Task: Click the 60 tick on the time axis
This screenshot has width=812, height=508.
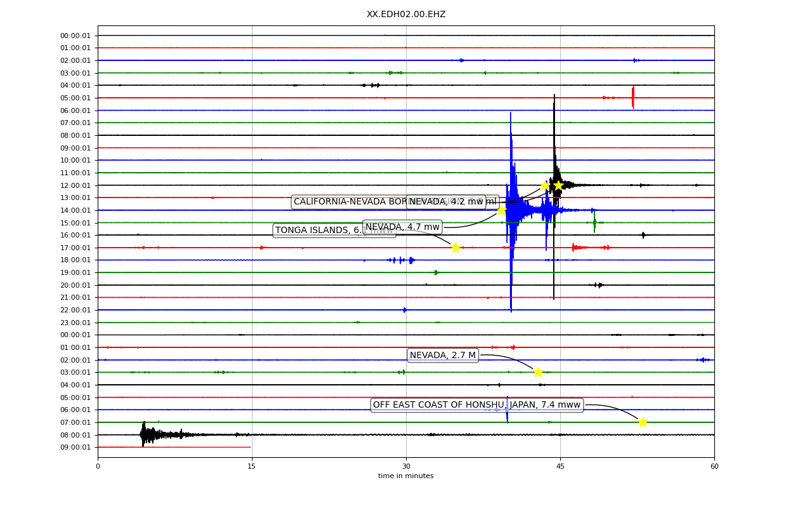Action: (714, 467)
